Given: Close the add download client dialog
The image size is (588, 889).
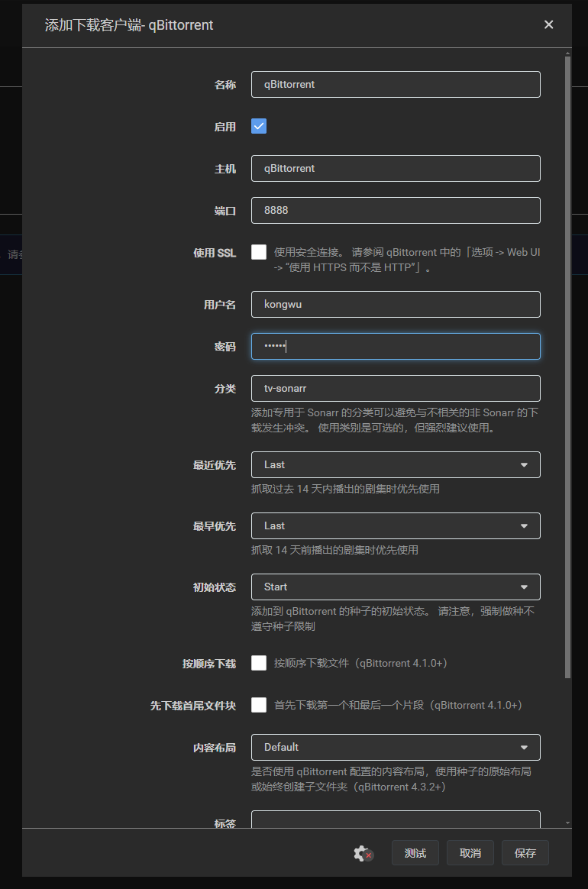Looking at the screenshot, I should (x=548, y=24).
